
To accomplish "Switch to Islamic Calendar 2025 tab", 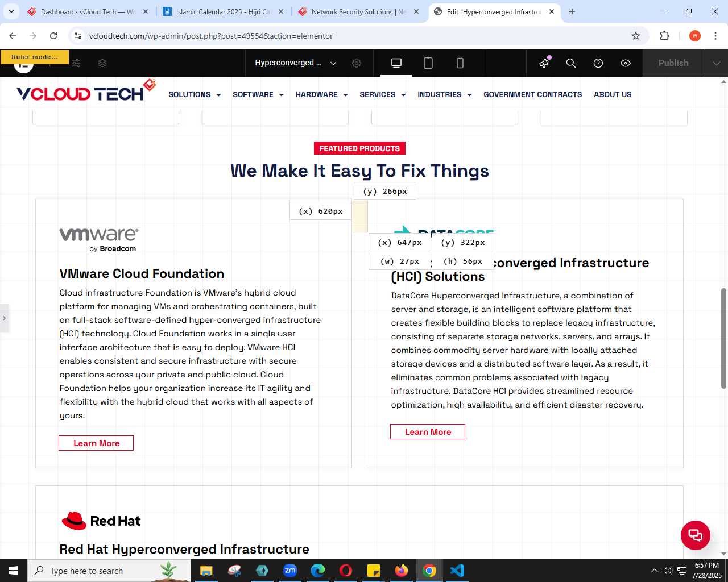I will (x=223, y=11).
